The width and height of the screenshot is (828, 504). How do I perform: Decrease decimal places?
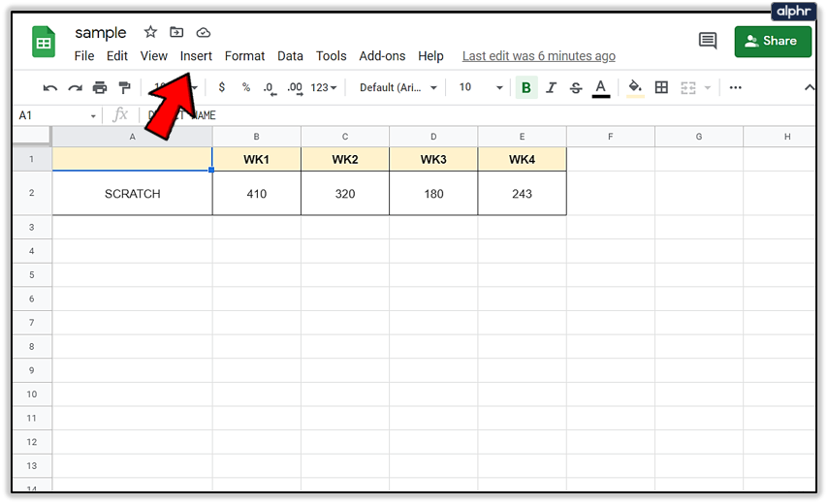point(270,88)
